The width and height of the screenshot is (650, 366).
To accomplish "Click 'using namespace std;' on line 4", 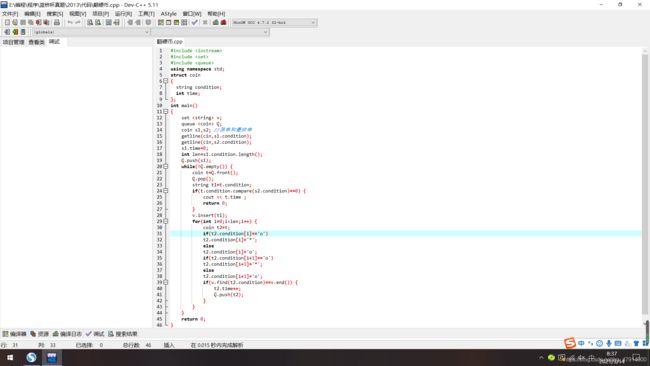I will coord(197,69).
